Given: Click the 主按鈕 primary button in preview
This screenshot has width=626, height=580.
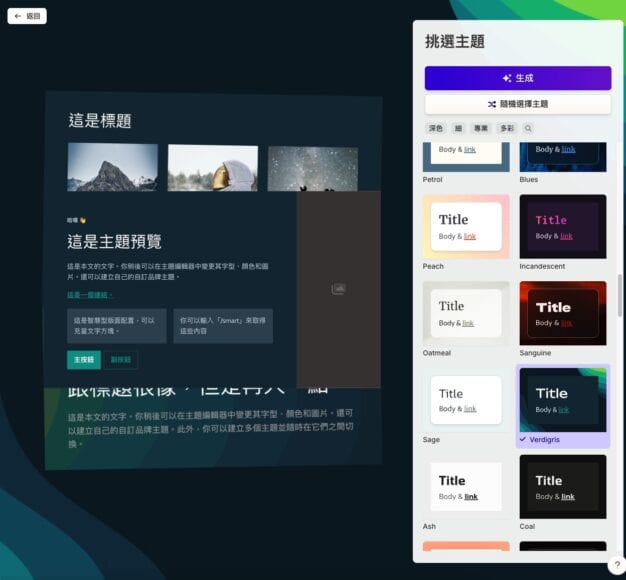Looking at the screenshot, I should pyautogui.click(x=84, y=359).
